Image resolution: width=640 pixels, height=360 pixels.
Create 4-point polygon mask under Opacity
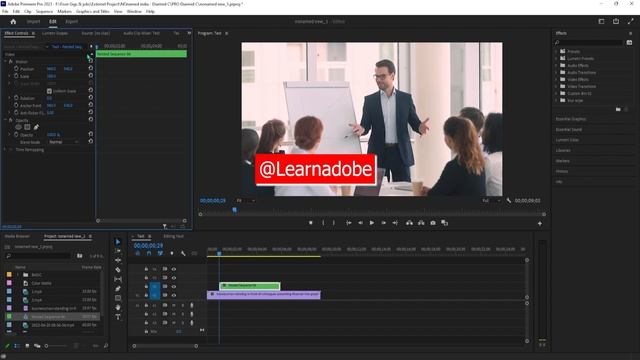27,127
